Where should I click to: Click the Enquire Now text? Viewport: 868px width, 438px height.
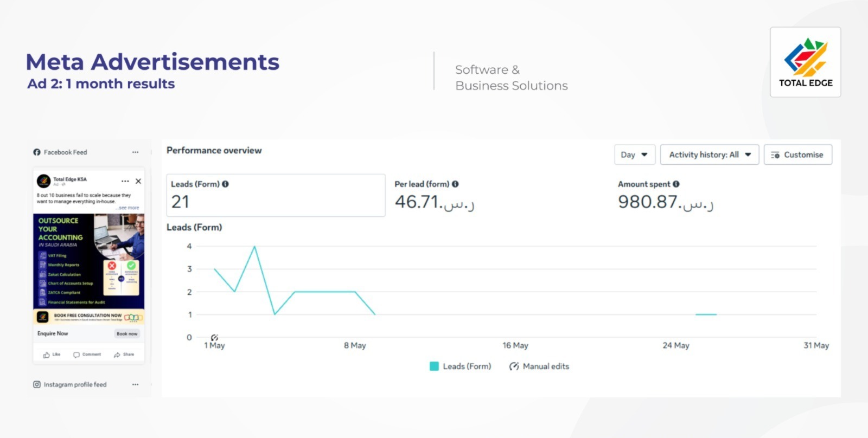(x=53, y=333)
